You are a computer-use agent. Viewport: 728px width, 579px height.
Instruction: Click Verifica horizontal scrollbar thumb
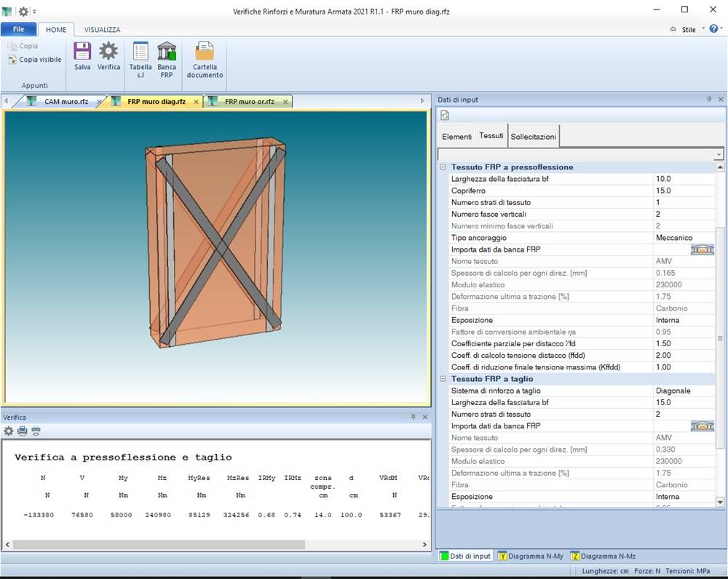(159, 545)
